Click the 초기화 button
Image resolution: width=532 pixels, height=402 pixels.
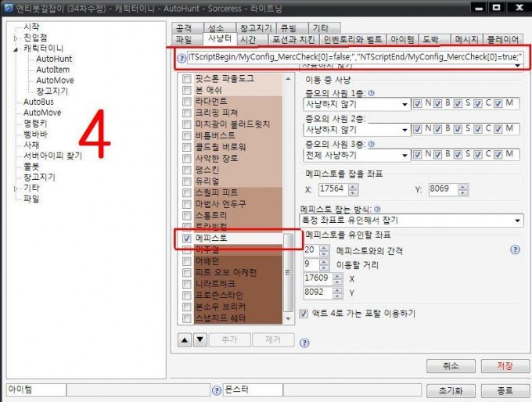click(451, 390)
